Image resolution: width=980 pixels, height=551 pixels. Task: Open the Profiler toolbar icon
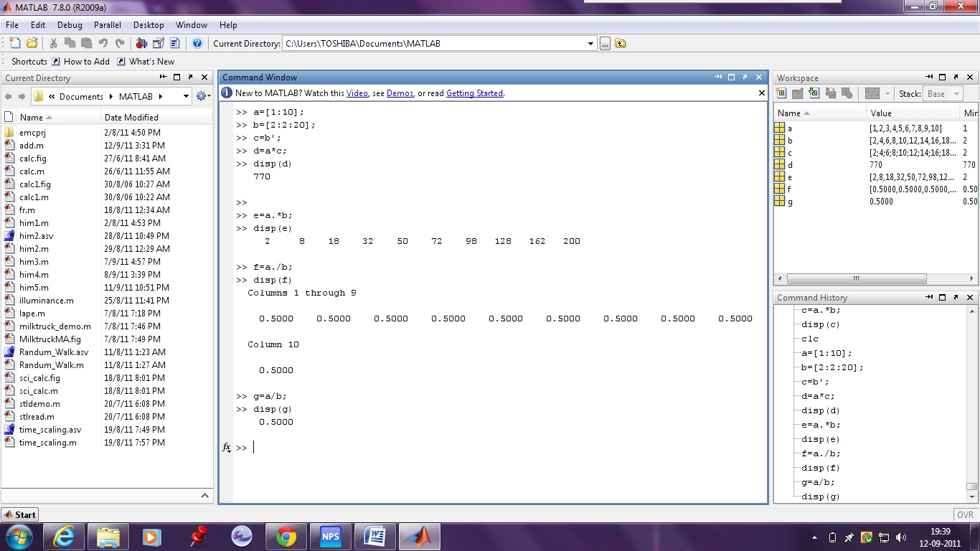coord(175,43)
